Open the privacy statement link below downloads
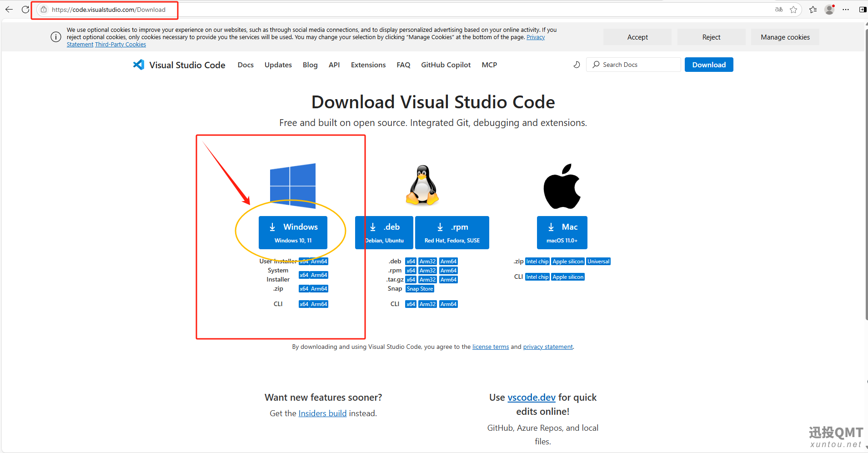Image resolution: width=868 pixels, height=453 pixels. [548, 347]
